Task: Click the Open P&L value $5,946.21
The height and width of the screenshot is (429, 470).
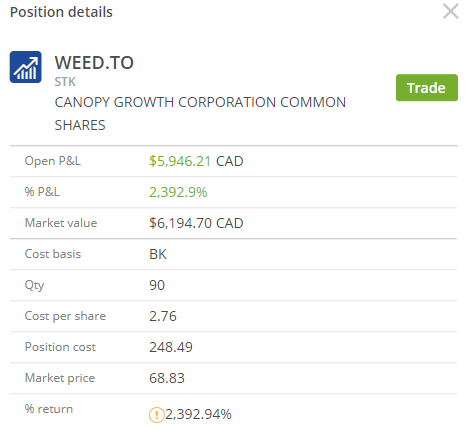Action: pos(180,161)
